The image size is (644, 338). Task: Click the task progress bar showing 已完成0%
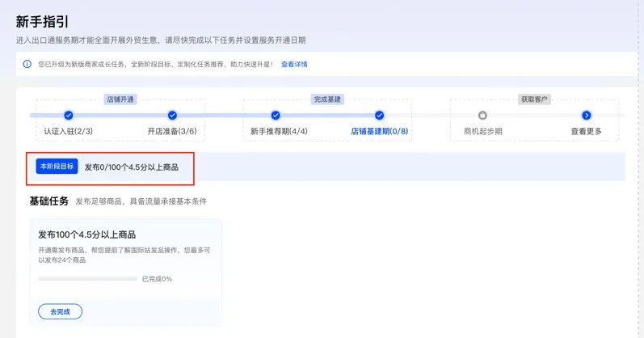coord(88,279)
